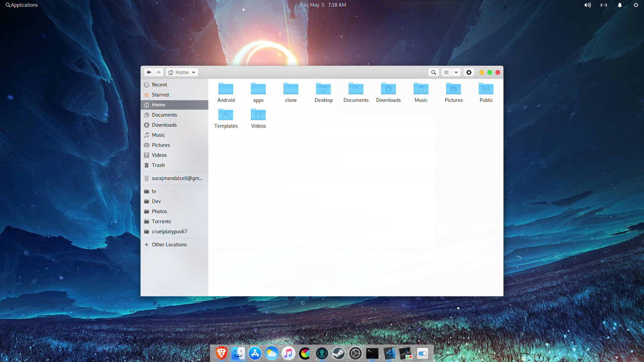Viewport: 644px width, 362px height.
Task: Launch Visual Studio Code from dock
Action: [x=389, y=353]
